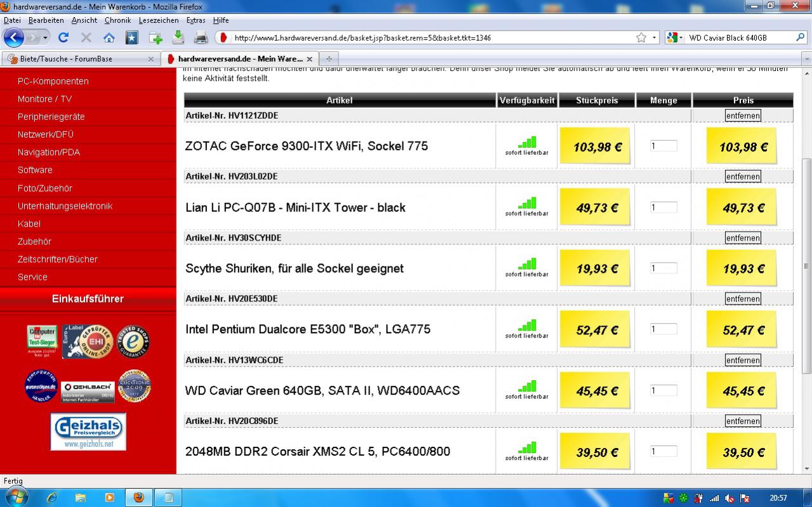Open Software category
Screen dimensions: 812x507
(35, 170)
